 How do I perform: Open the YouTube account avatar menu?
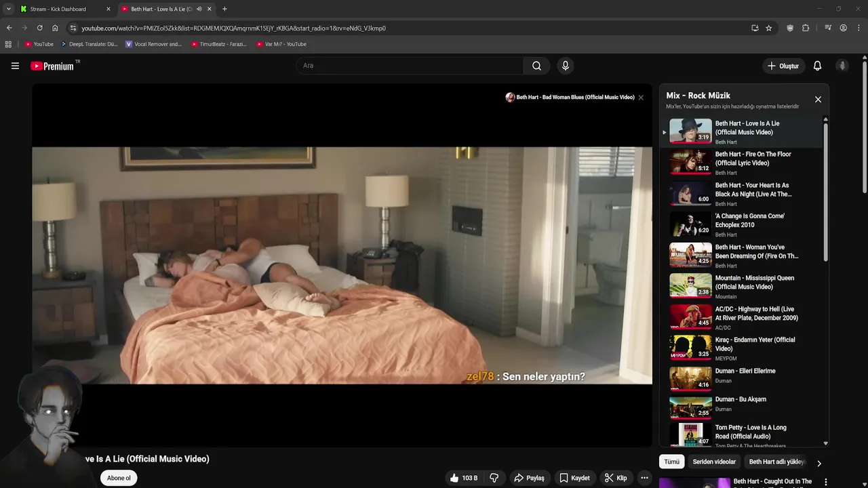tap(842, 66)
